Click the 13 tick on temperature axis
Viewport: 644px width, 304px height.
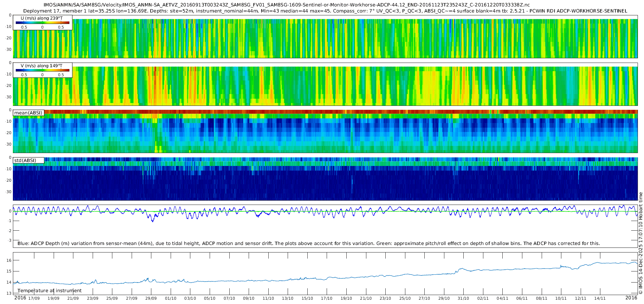[9, 293]
